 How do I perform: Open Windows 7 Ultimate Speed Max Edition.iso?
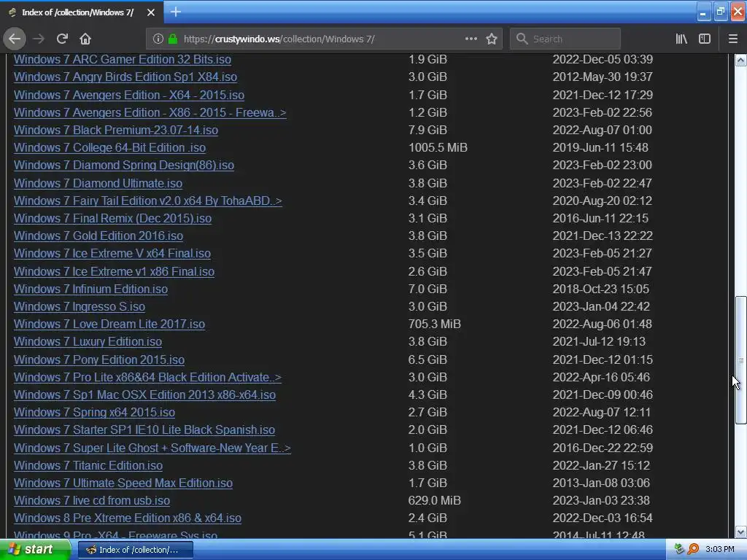pos(123,483)
